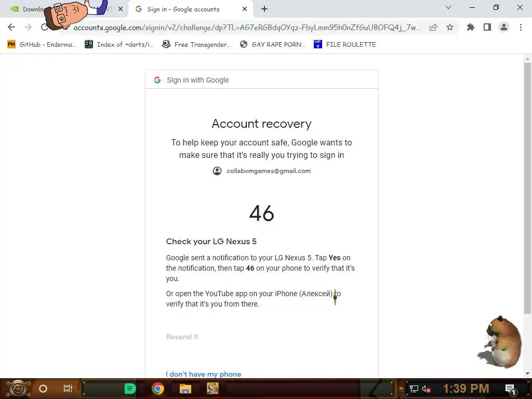Image resolution: width=532 pixels, height=399 pixels.
Task: Open the FILE ROULETTE bookmark
Action: (345, 45)
